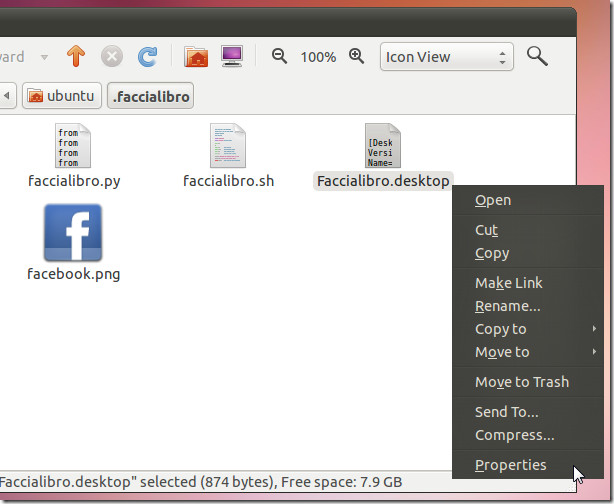Choose Rename... in the context menu
Image resolution: width=614 pixels, height=504 pixels.
coord(528,306)
